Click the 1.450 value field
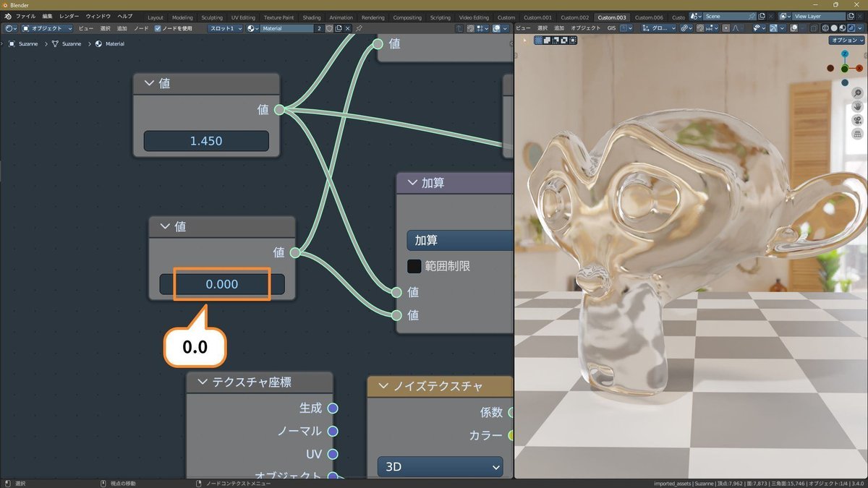This screenshot has height=488, width=868. point(206,141)
